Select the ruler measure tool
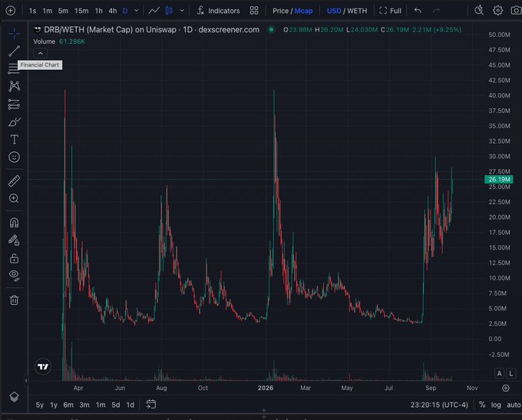This screenshot has height=420, width=522. point(15,181)
